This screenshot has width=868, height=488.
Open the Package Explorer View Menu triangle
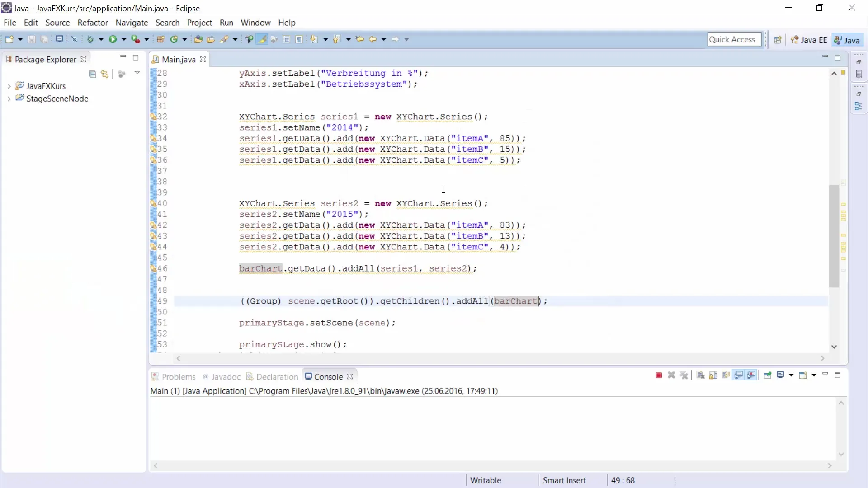point(137,73)
